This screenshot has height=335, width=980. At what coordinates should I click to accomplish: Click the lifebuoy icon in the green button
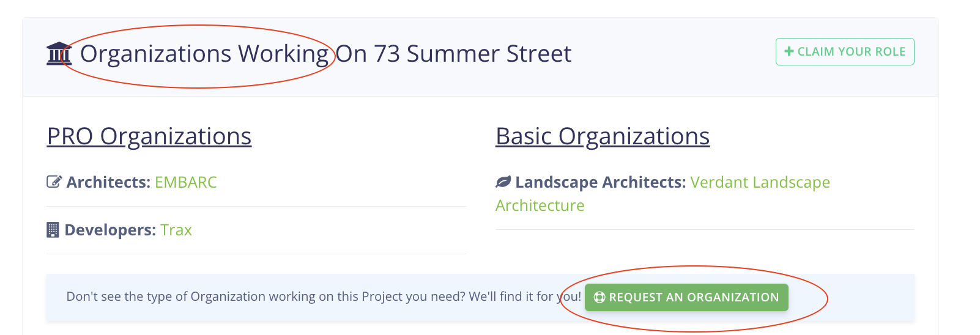(600, 297)
